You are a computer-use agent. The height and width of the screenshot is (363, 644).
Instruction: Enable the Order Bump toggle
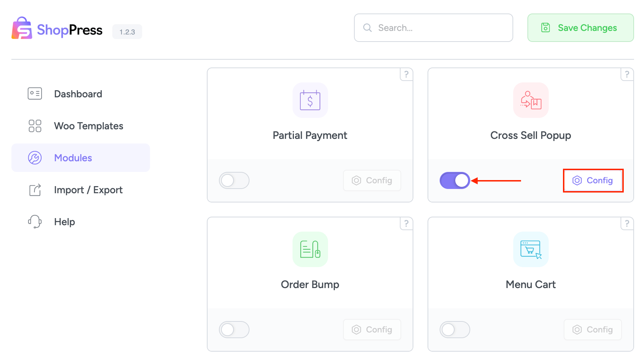[234, 330]
